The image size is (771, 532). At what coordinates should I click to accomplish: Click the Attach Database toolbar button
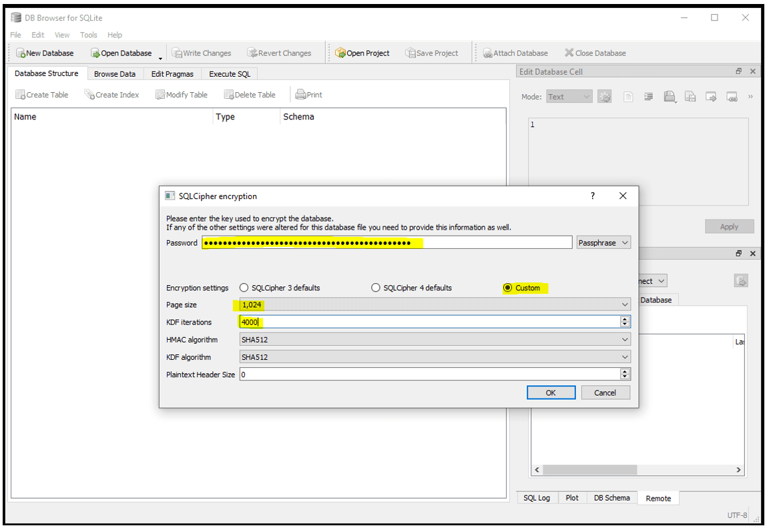coord(515,53)
